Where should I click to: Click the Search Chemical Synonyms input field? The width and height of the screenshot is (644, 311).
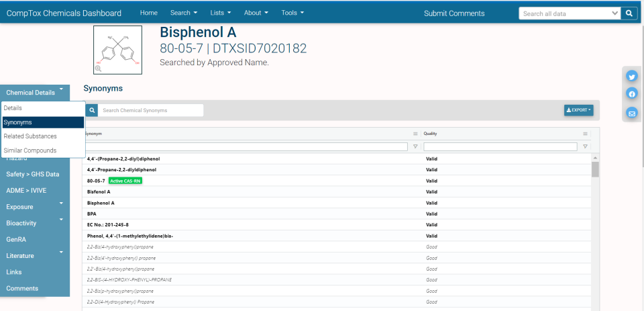tap(151, 110)
